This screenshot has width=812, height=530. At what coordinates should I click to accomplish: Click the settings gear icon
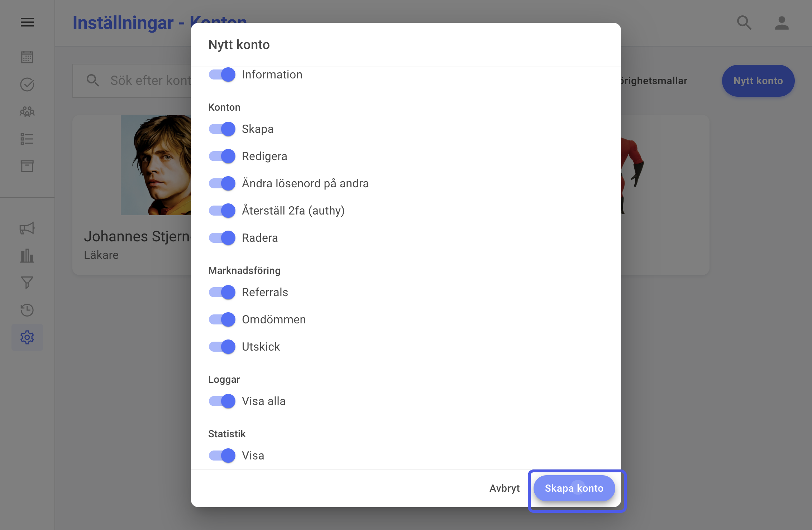[27, 337]
